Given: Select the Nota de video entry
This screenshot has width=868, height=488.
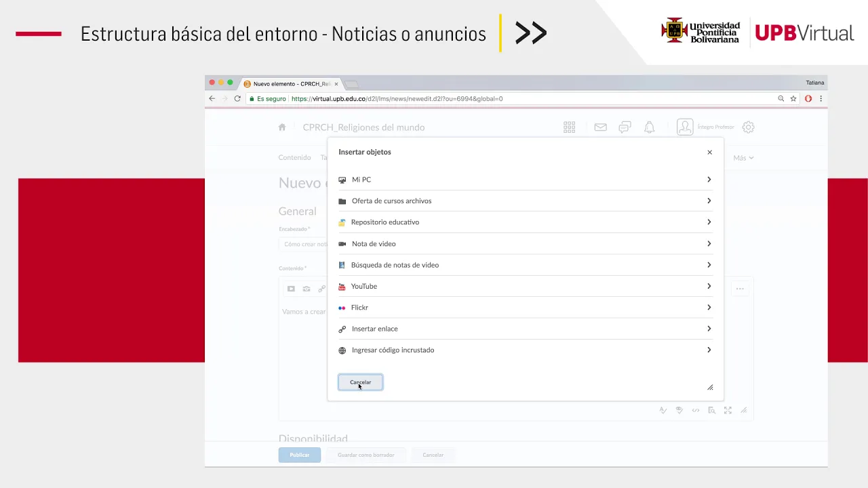Looking at the screenshot, I should [526, 243].
